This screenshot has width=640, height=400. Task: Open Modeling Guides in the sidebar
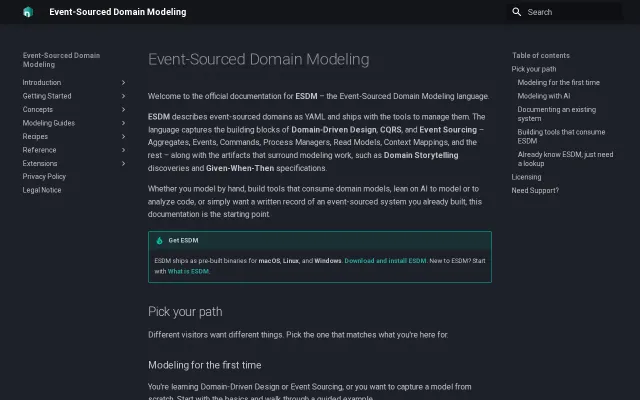49,123
